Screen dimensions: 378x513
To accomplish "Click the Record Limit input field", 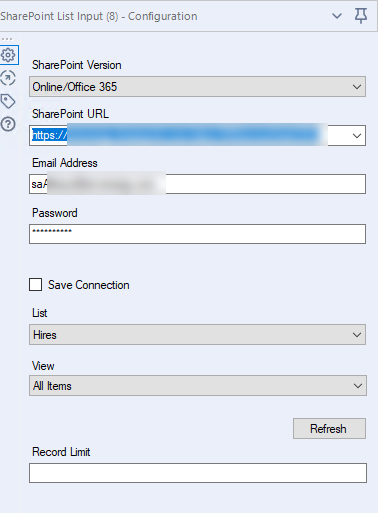I will pyautogui.click(x=198, y=473).
